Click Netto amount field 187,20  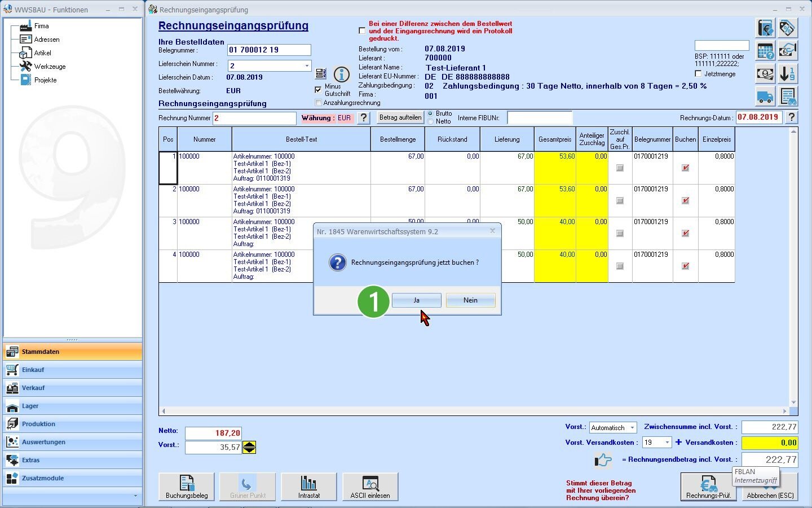pos(213,433)
